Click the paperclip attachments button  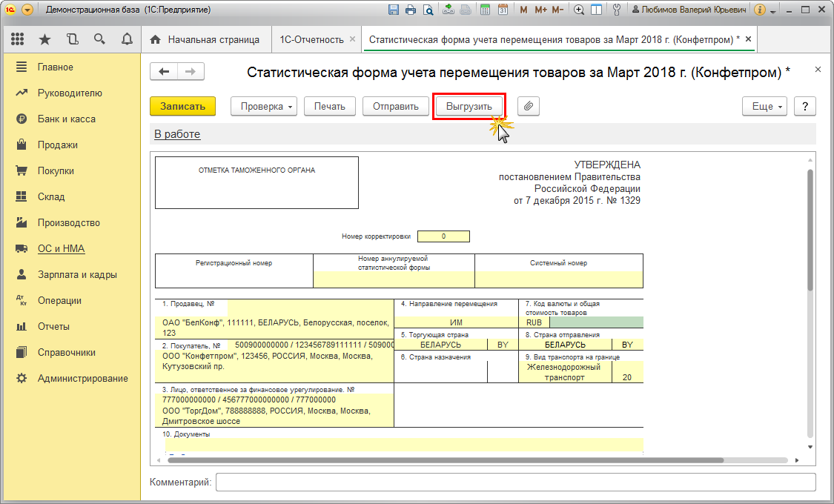pyautogui.click(x=528, y=106)
